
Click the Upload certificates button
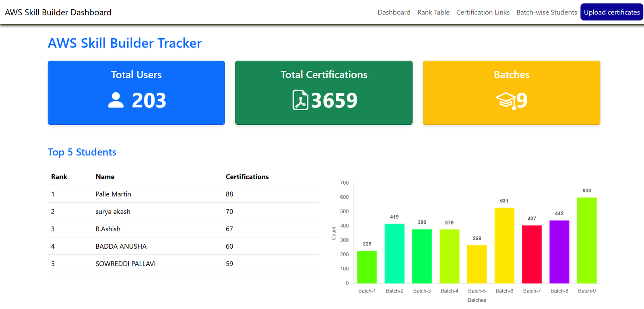tap(612, 12)
